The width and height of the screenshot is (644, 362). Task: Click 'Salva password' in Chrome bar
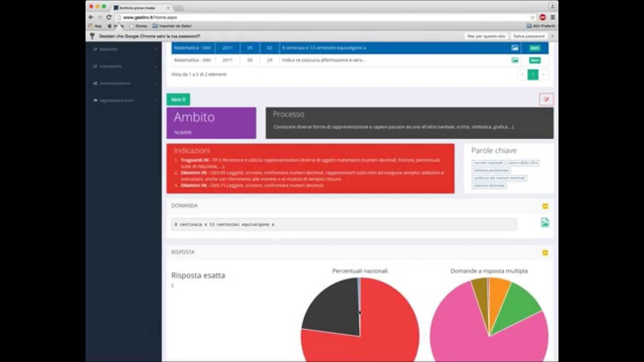coord(529,36)
